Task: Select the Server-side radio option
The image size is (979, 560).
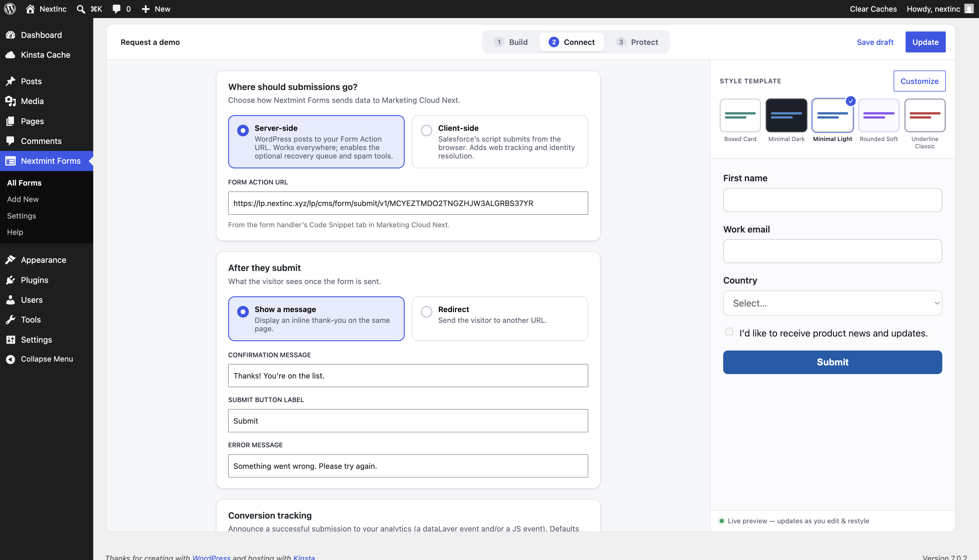Action: click(x=243, y=130)
